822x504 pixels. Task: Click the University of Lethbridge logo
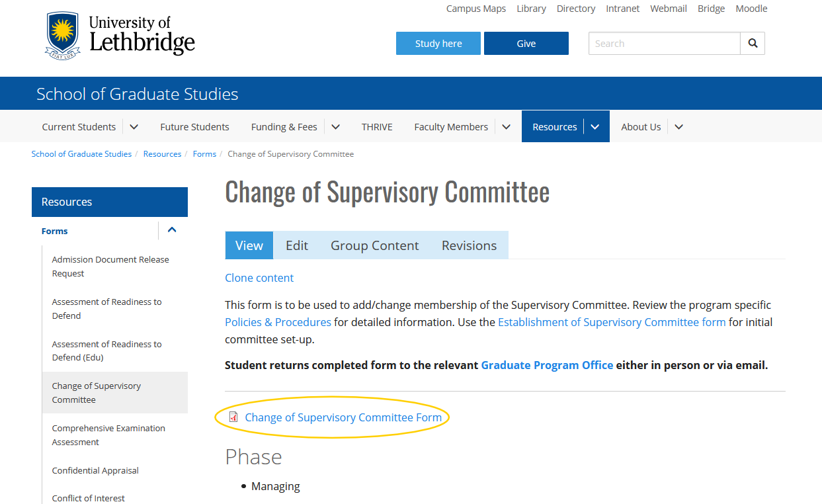(x=120, y=35)
